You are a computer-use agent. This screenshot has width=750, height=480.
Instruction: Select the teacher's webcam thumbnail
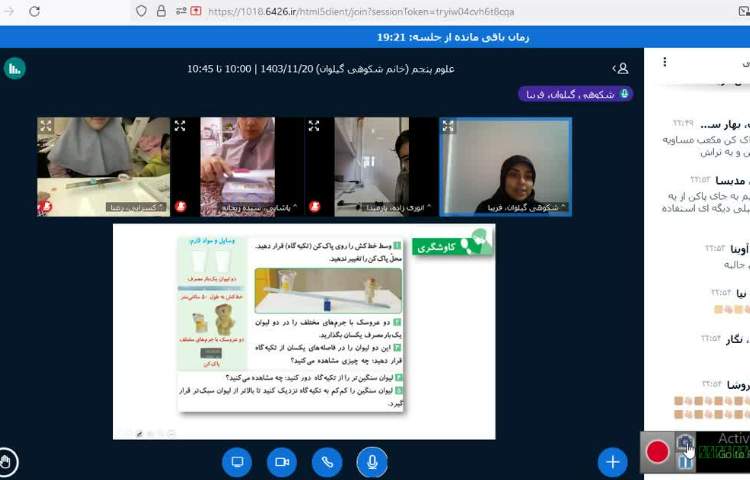tap(505, 167)
